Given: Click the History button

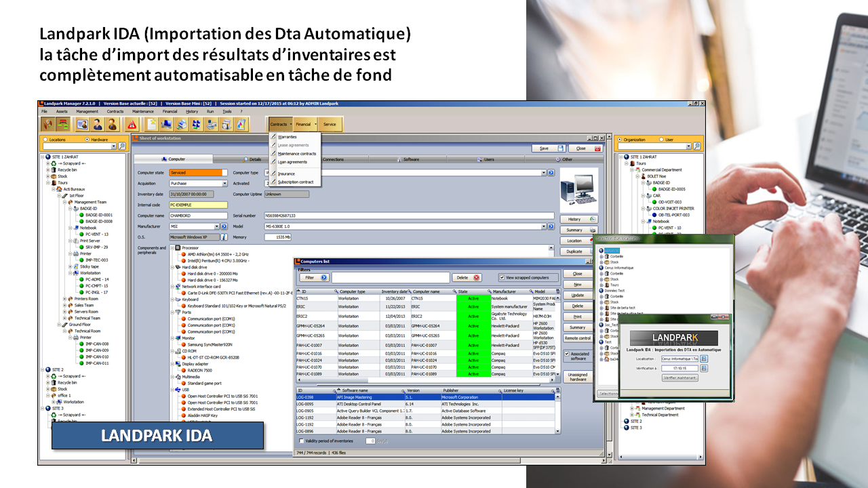Looking at the screenshot, I should click(x=578, y=220).
